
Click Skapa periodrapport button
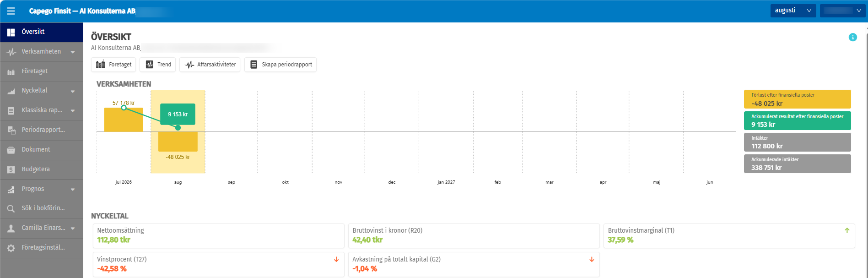tap(280, 65)
